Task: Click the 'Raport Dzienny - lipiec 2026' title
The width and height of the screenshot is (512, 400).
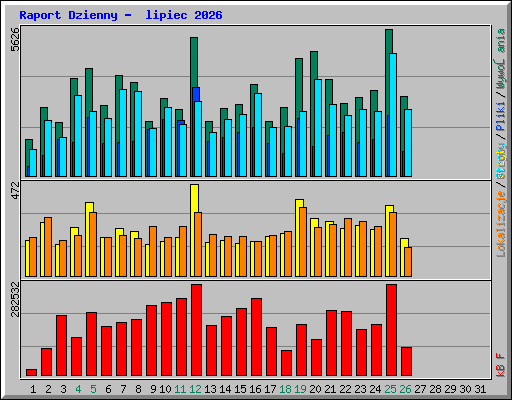Action: click(121, 15)
